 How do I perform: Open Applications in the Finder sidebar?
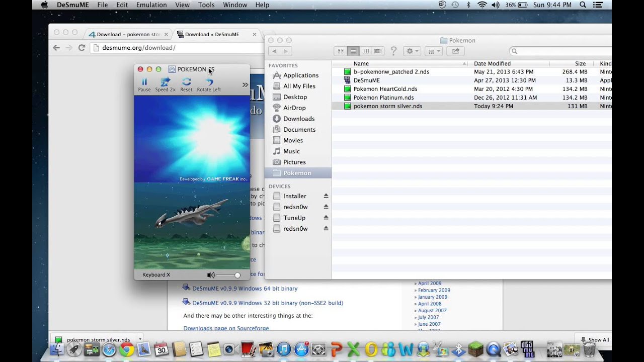pos(300,75)
